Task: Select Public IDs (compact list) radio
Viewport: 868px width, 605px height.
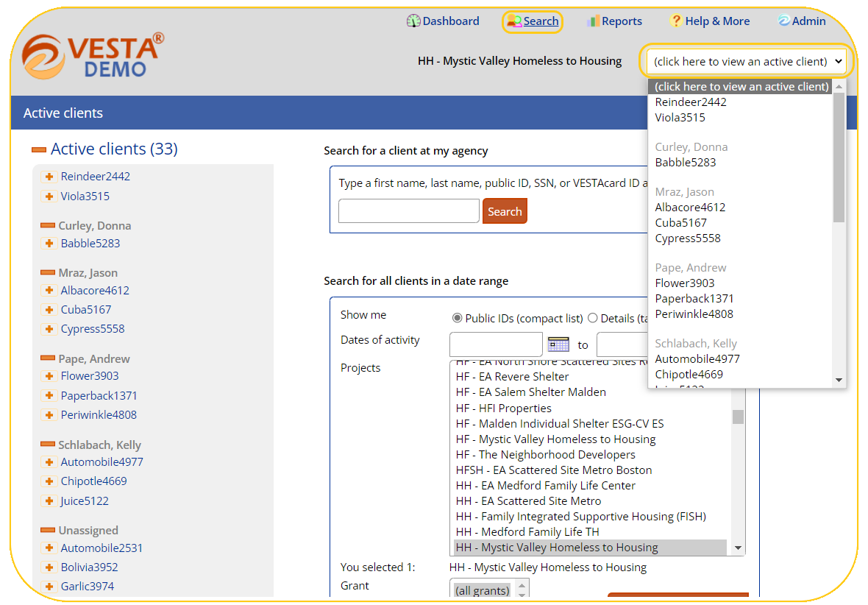Action: point(457,318)
